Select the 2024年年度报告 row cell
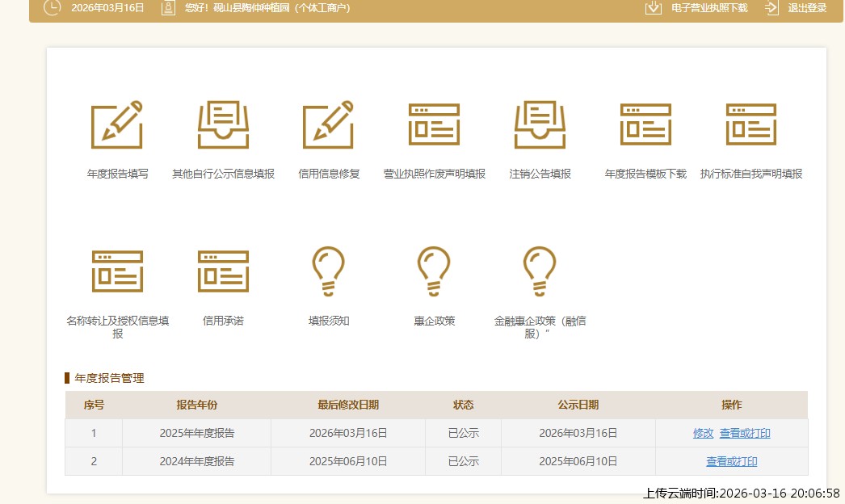This screenshot has height=504, width=845. coord(196,462)
